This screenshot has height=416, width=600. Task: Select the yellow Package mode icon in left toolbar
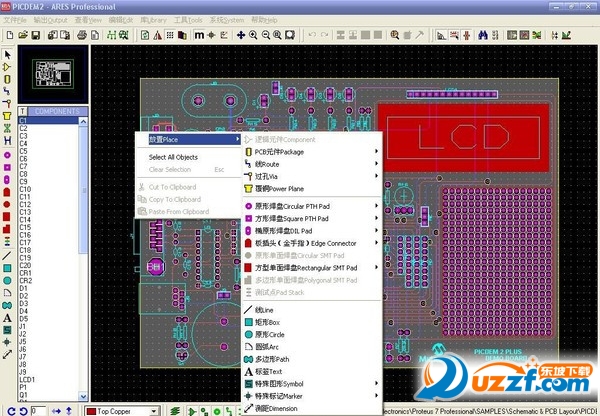(7, 79)
